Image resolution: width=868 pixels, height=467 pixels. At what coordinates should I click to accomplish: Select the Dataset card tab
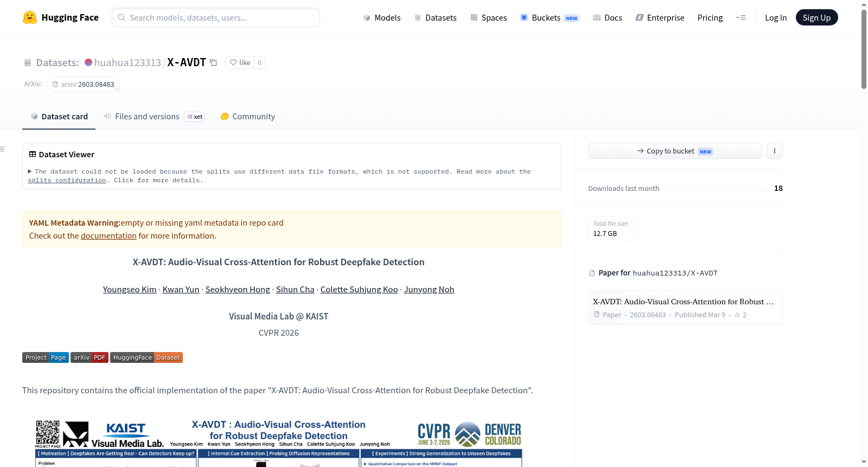(x=59, y=117)
